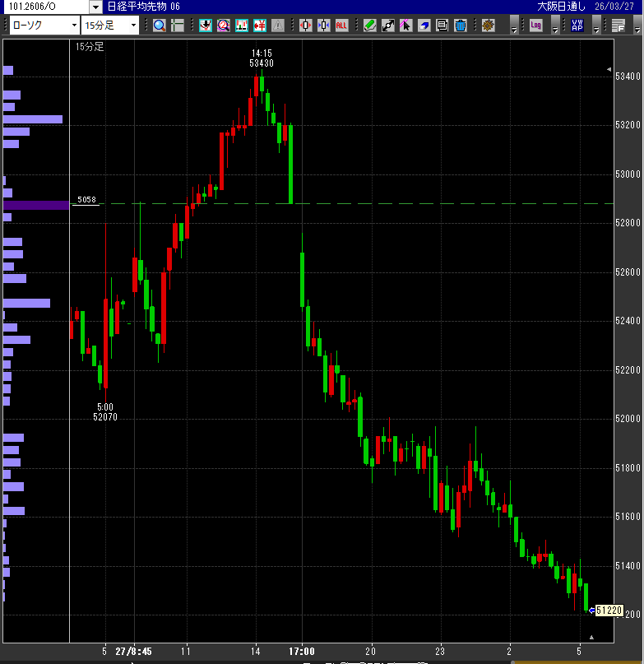644x664 pixels.
Task: Select the line pointer selection tool
Action: (405, 26)
